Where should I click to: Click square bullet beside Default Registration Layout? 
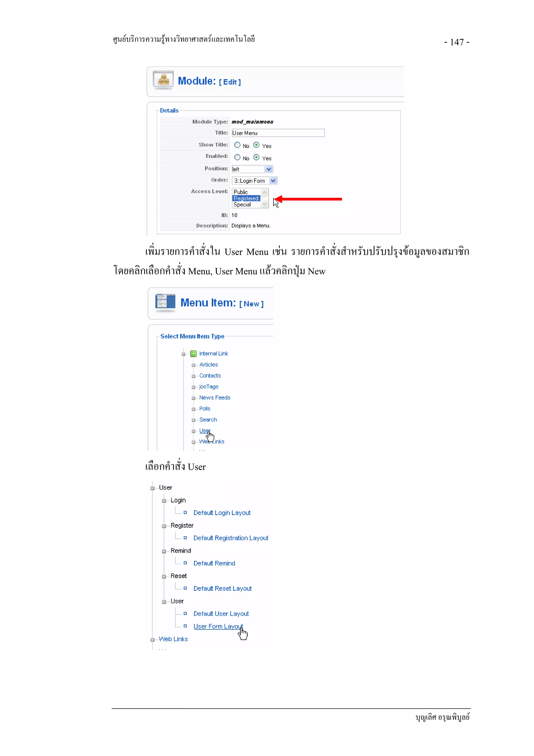tap(185, 537)
